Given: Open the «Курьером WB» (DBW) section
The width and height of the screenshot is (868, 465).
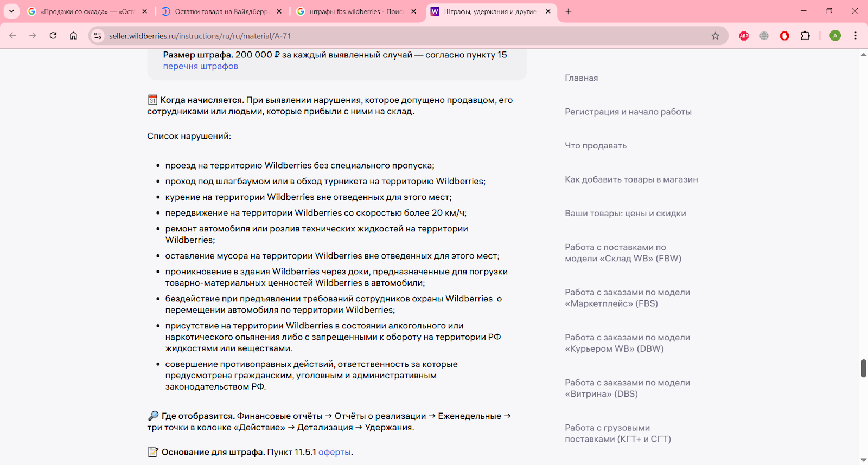Looking at the screenshot, I should (628, 343).
